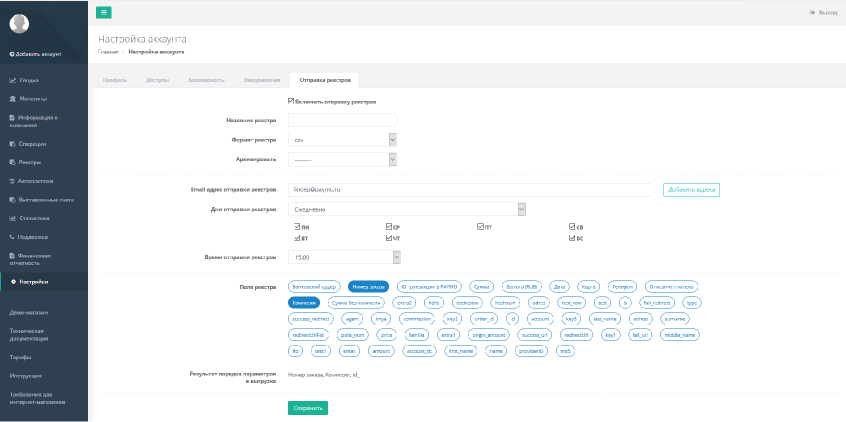Click the Операции sidebar icon
The height and width of the screenshot is (422, 846).
click(12, 144)
